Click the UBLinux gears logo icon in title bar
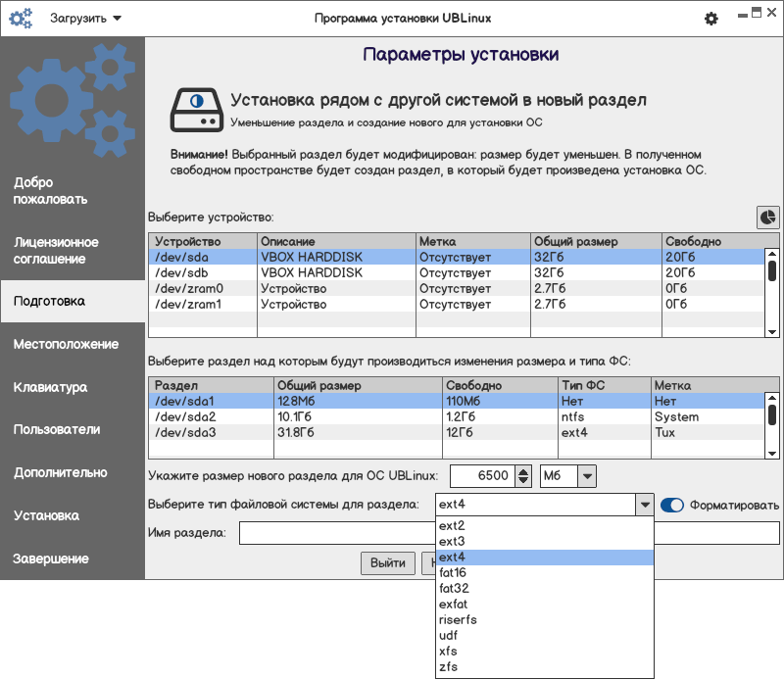 [21, 19]
